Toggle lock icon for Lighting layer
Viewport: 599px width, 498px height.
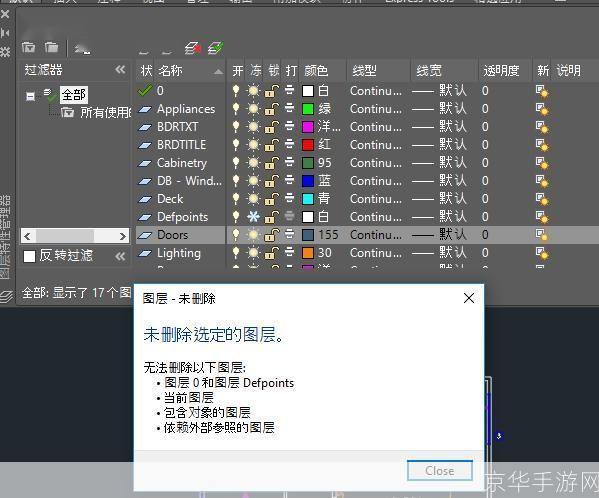tap(272, 253)
